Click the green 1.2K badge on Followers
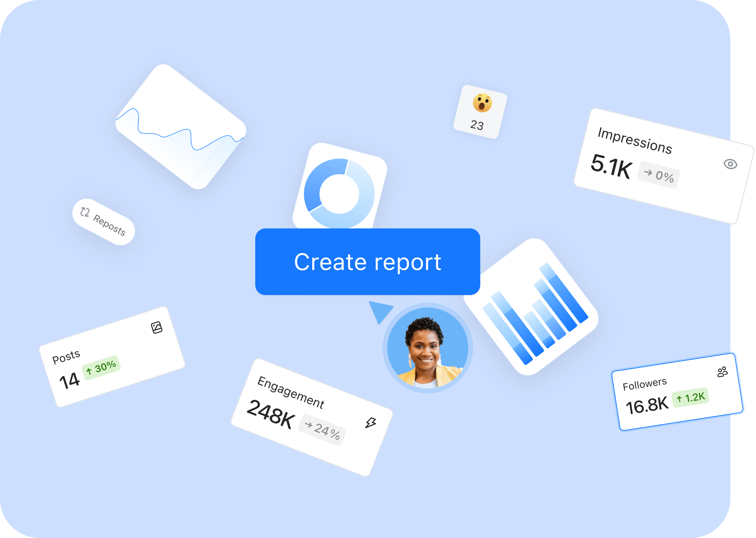The height and width of the screenshot is (538, 756). pos(690,397)
